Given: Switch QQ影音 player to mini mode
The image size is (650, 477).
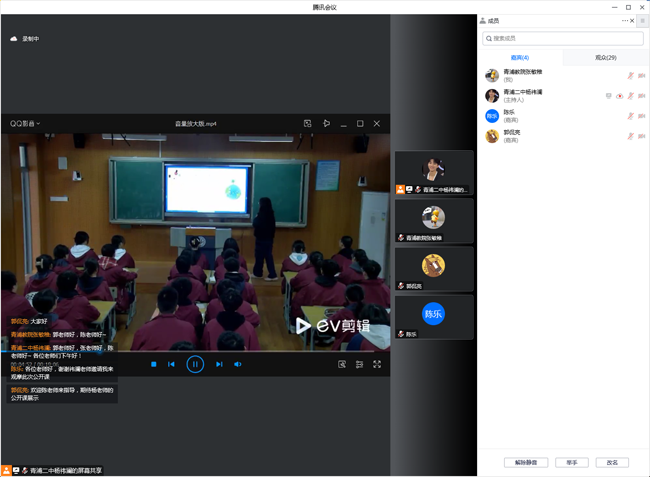Looking at the screenshot, I should click(x=308, y=123).
